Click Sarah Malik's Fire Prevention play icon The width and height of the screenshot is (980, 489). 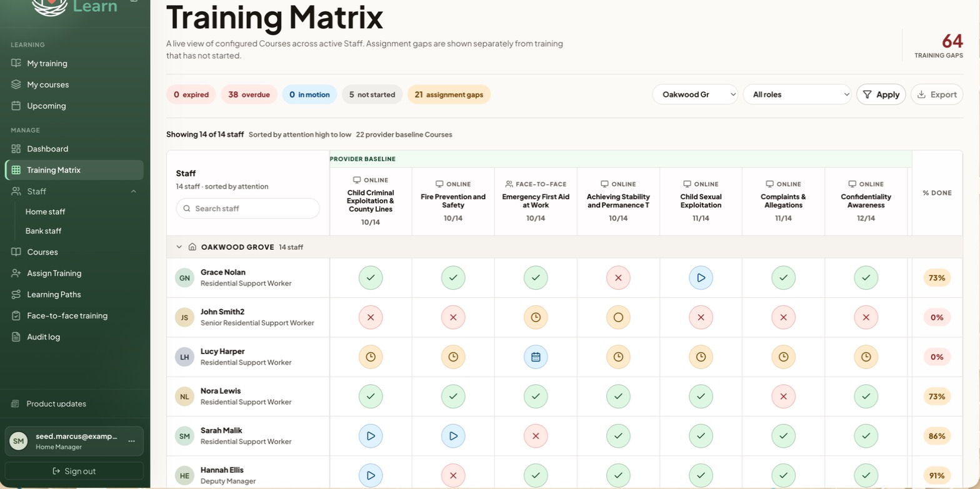[x=453, y=436]
